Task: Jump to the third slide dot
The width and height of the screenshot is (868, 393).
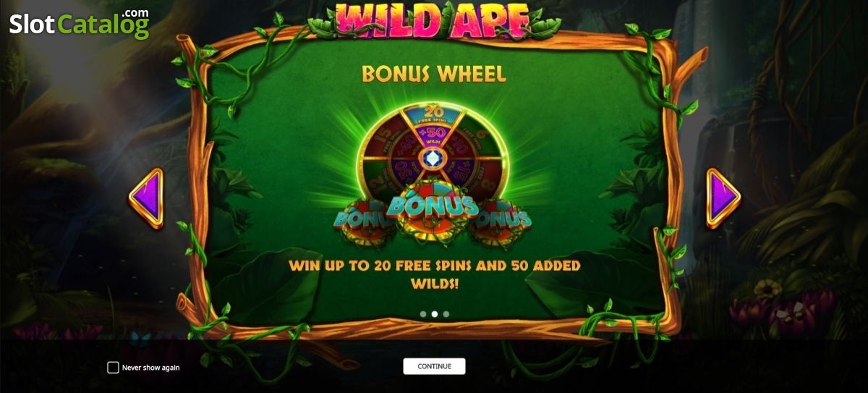Action: pyautogui.click(x=446, y=314)
